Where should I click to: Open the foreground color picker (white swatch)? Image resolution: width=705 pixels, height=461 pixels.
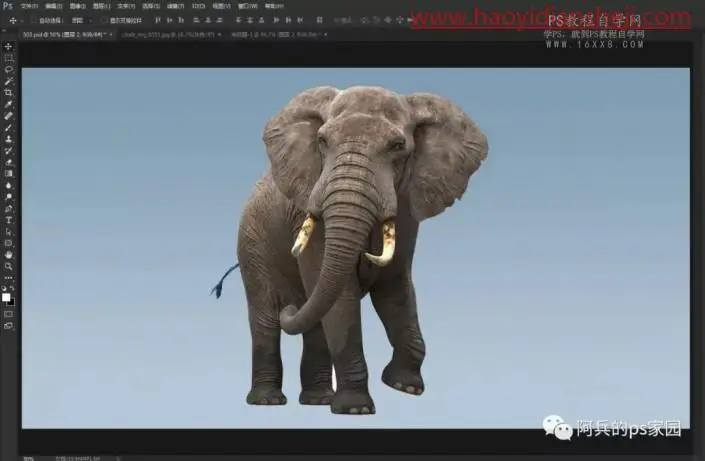pos(6,297)
